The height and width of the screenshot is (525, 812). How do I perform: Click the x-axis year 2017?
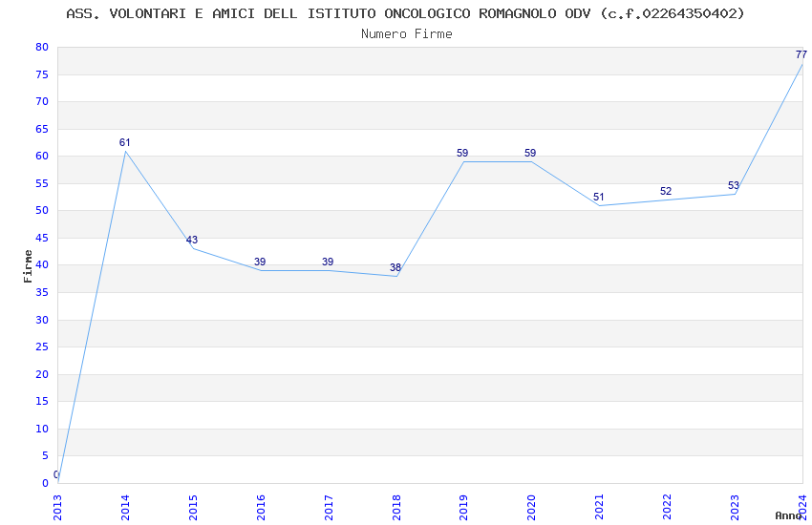coord(329,507)
